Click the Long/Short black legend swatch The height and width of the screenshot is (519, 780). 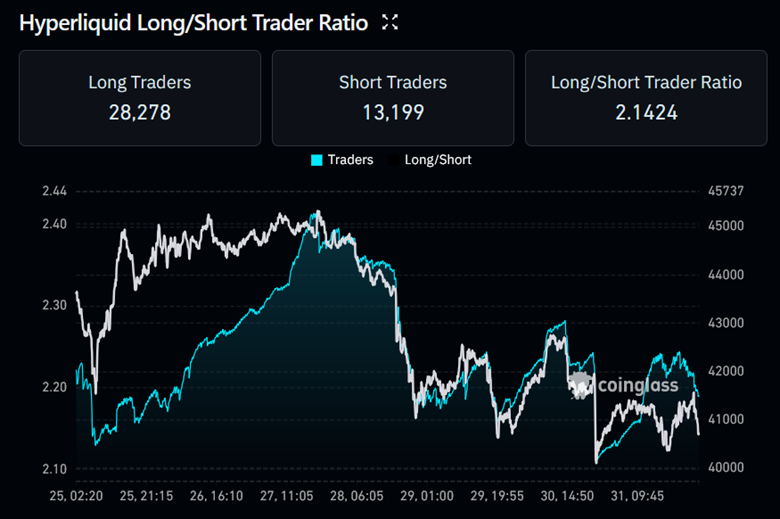tap(392, 159)
